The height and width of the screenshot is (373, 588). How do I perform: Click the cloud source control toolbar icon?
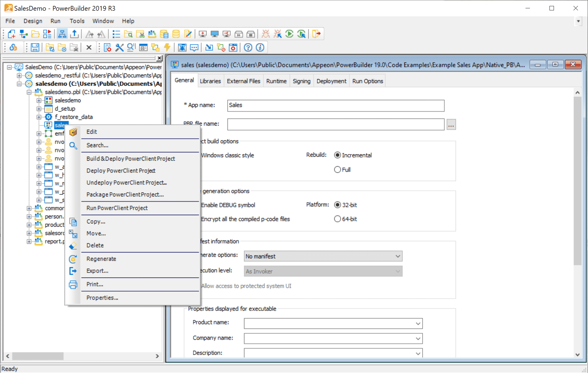[13, 47]
